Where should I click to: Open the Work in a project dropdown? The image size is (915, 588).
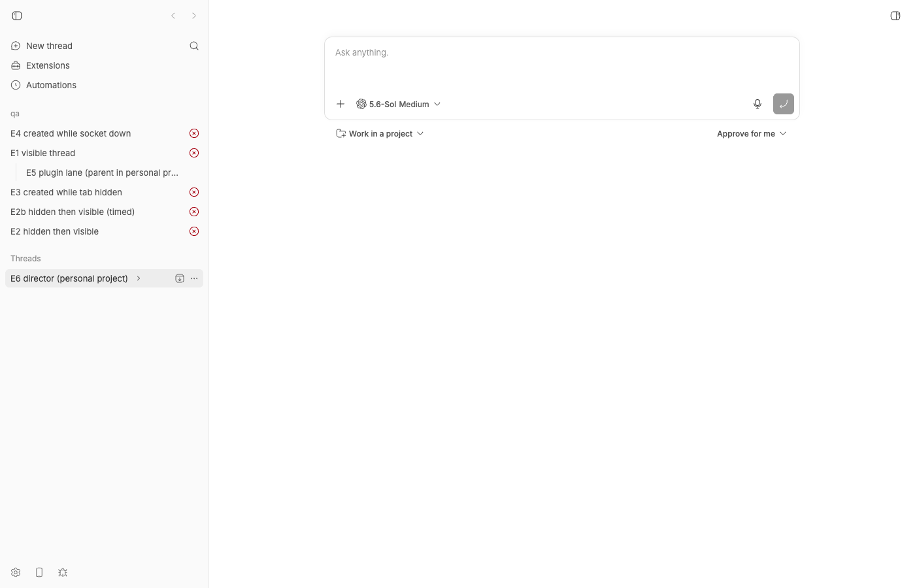(380, 133)
